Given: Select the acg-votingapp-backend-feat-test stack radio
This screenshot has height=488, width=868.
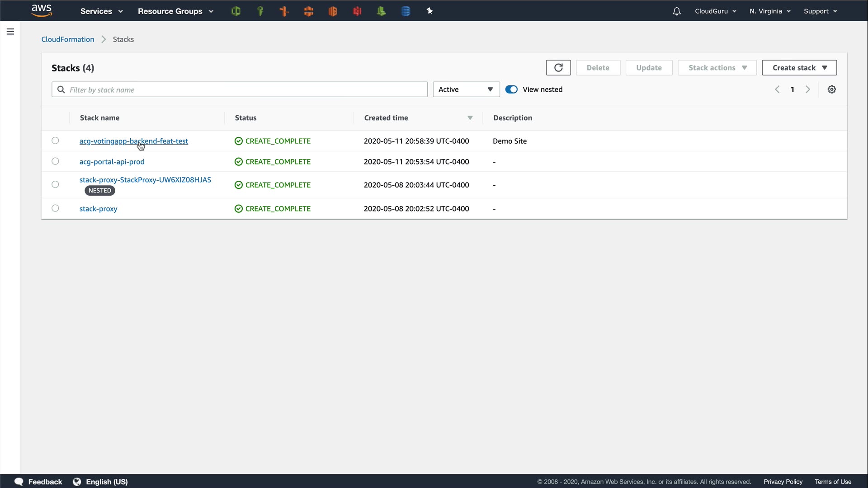Looking at the screenshot, I should click(55, 141).
